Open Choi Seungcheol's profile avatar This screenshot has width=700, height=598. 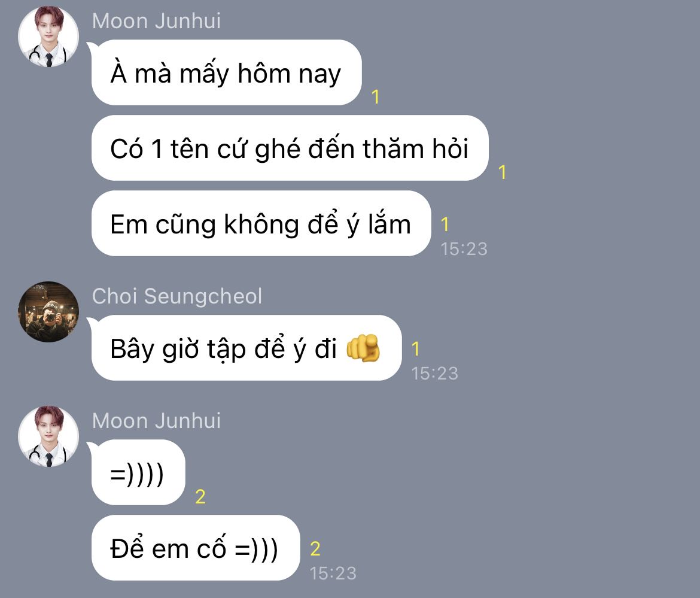pos(48,312)
